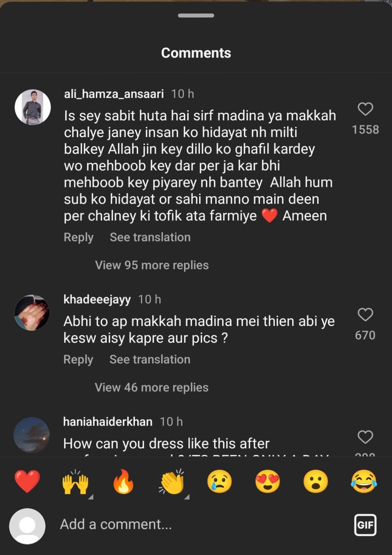
Task: Like haniahaiderkhan's comment
Action: (x=365, y=437)
